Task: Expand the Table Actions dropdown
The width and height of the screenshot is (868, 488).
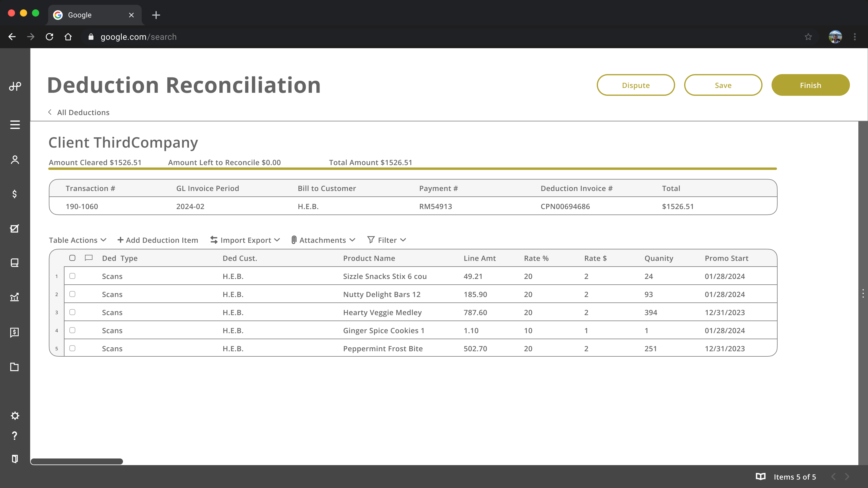Action: point(77,240)
